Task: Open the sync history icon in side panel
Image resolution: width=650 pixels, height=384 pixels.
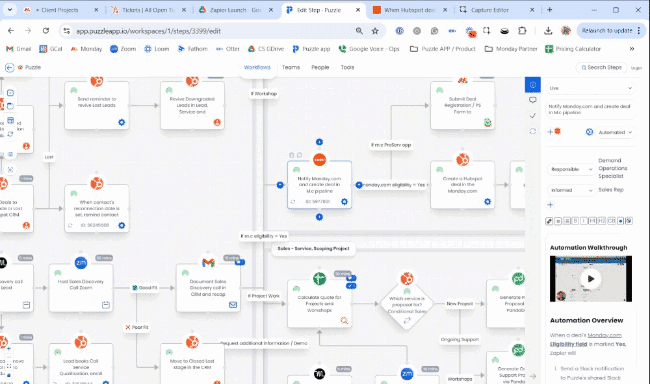Action: click(533, 131)
